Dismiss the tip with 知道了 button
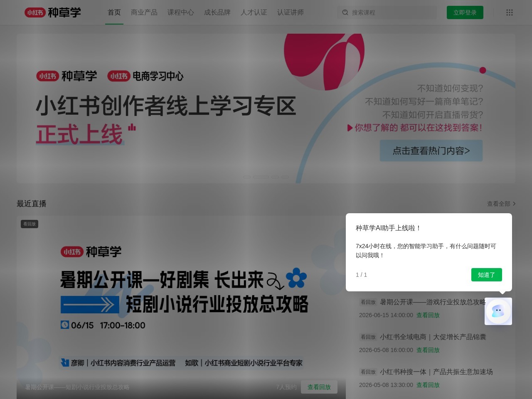 [x=487, y=275]
